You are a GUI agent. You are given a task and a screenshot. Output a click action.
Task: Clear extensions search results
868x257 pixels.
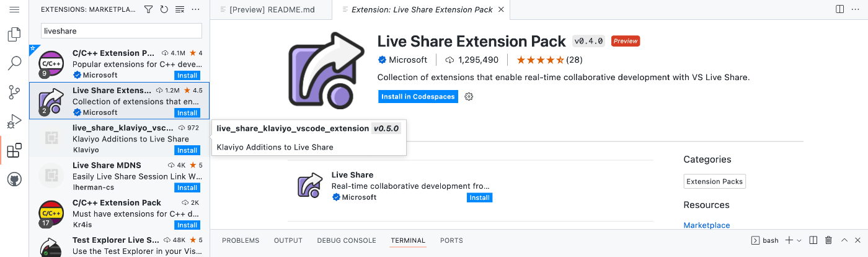(180, 9)
